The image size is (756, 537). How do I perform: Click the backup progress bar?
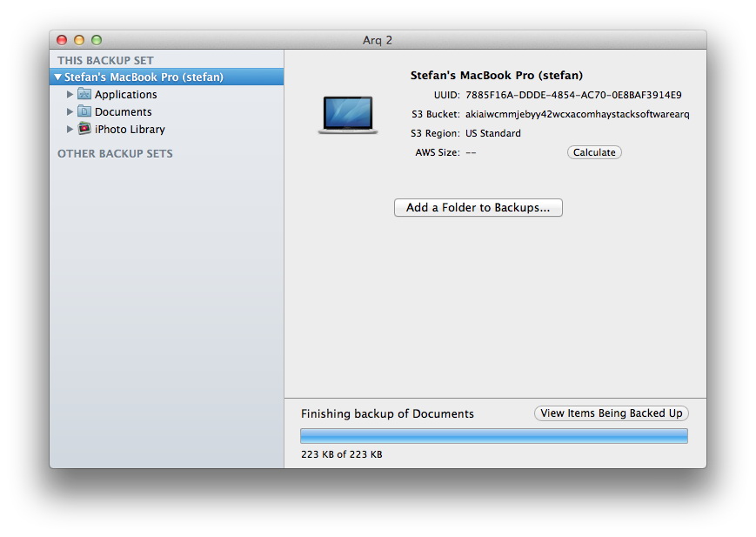pos(494,436)
